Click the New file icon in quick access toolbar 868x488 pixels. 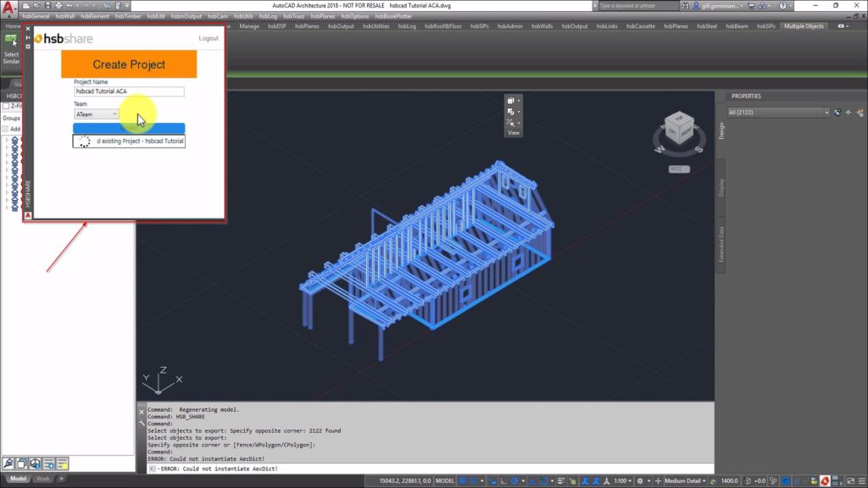[x=26, y=6]
